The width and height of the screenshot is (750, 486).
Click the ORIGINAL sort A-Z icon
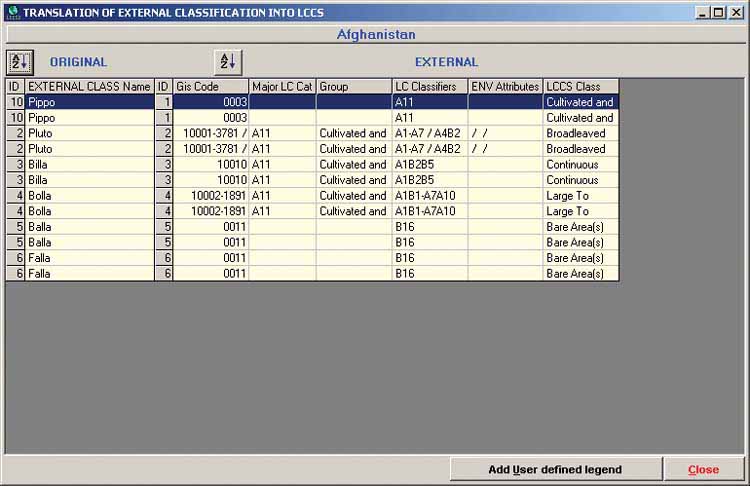tap(19, 62)
